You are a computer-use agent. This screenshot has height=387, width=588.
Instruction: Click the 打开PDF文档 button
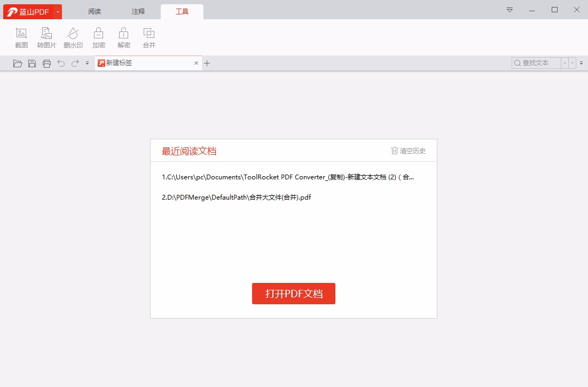[293, 294]
